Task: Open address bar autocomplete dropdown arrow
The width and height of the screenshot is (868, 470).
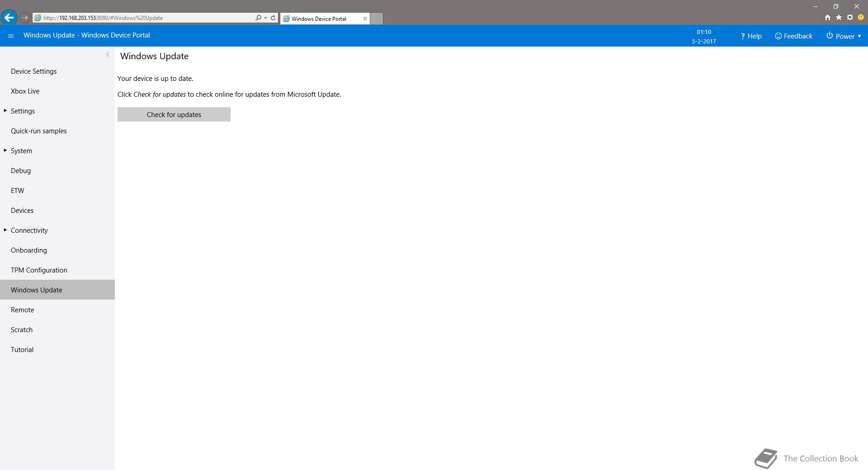Action: tap(265, 18)
